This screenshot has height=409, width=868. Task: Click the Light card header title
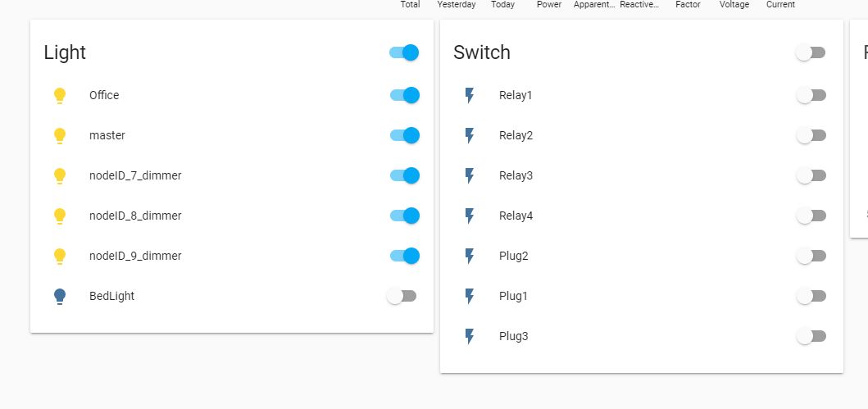[x=65, y=52]
